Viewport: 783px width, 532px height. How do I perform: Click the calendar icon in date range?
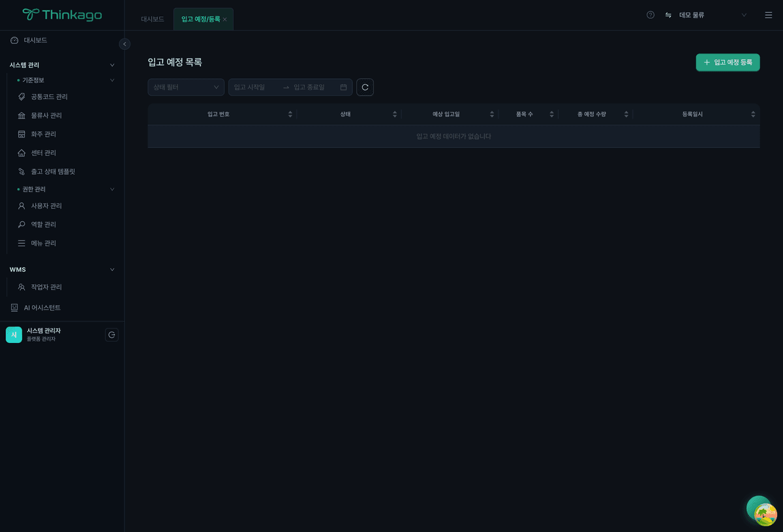[343, 87]
